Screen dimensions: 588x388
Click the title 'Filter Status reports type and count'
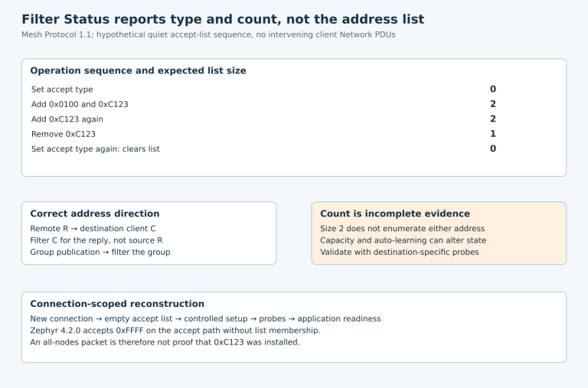(x=223, y=19)
